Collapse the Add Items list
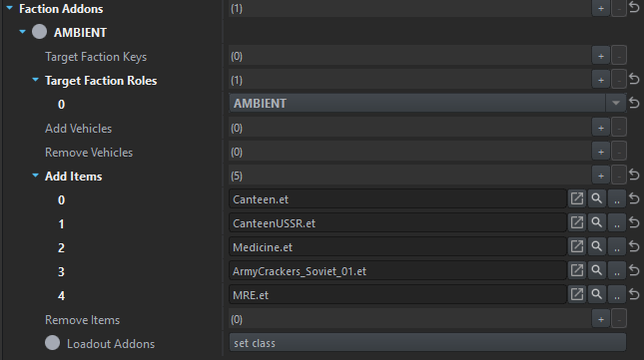644x360 pixels. pyautogui.click(x=35, y=176)
